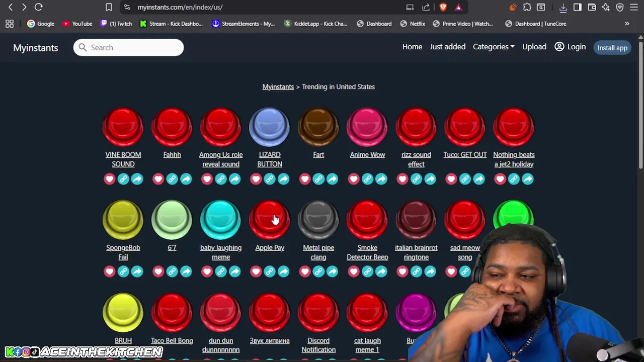
Task: Open the Leo AI sparkle icon
Action: [x=606, y=7]
